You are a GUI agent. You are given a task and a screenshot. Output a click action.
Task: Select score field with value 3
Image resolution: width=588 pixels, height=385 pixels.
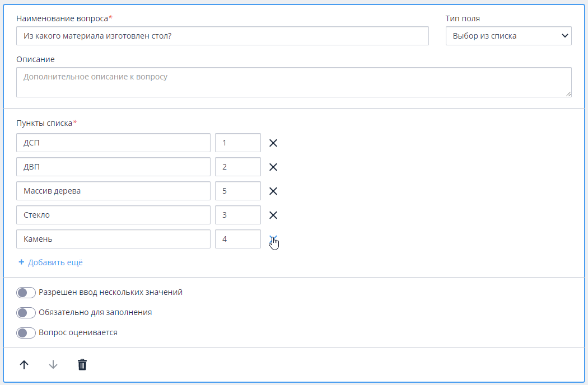coord(238,215)
